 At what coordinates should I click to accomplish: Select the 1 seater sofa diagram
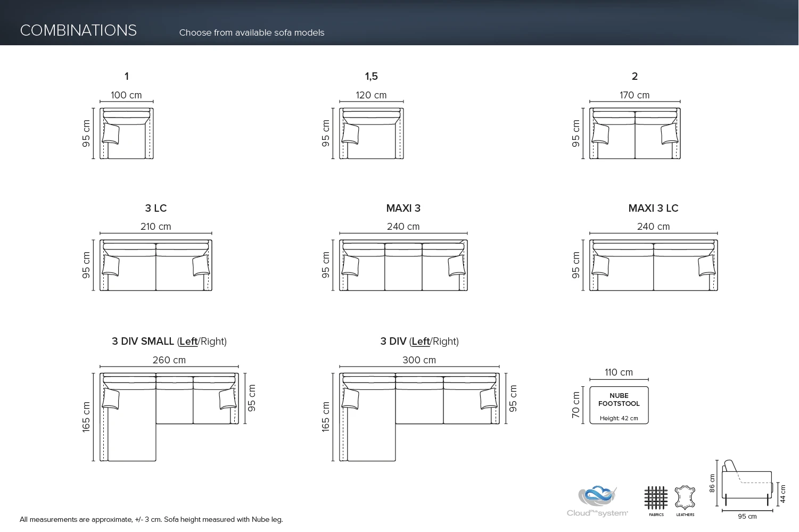tap(127, 134)
